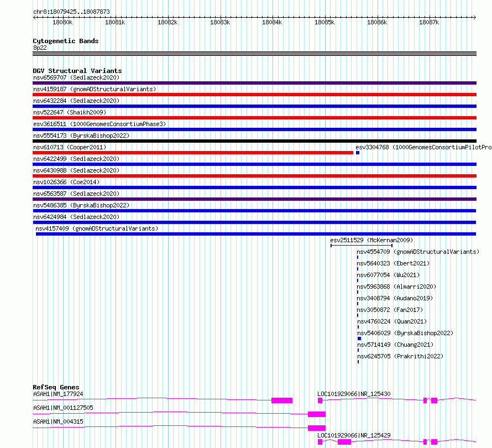Open the LOC101929066|NR_125430 label
The image size is (492, 448).
pos(354,394)
